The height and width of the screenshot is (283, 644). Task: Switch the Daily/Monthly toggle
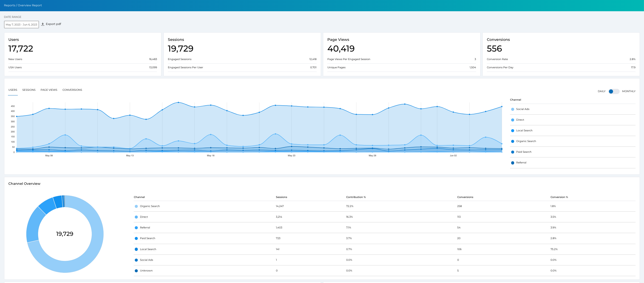614,91
